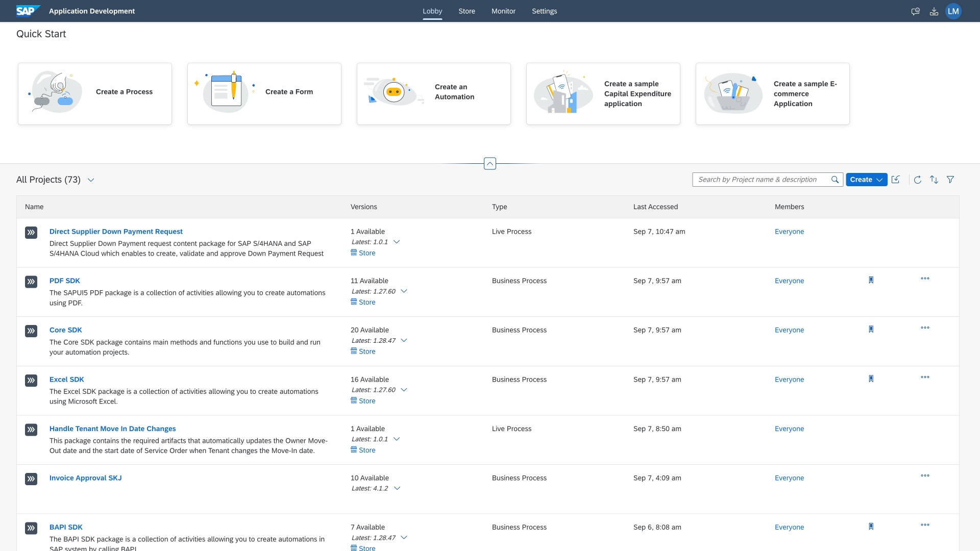Click project icon for Handle Tenant Move In row
The image size is (980, 551).
[x=31, y=430]
